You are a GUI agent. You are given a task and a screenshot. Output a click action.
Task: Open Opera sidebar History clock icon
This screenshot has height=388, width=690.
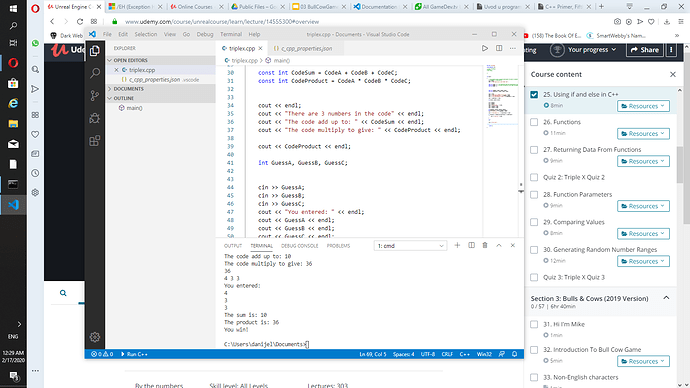35,173
